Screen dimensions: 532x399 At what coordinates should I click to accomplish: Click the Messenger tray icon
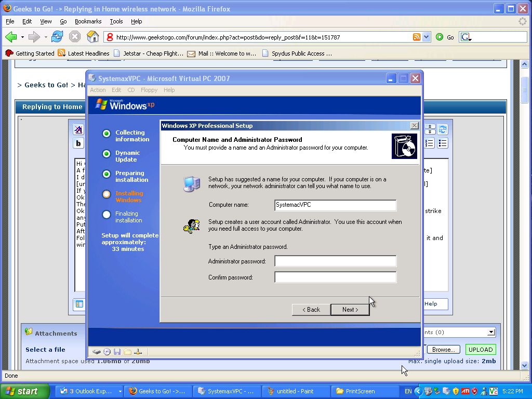pyautogui.click(x=484, y=391)
